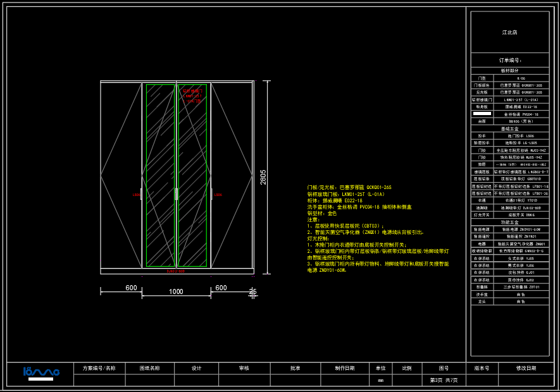The width and height of the screenshot is (560, 392).
Task: Click the 江北店 store name cell
Action: 509,32
